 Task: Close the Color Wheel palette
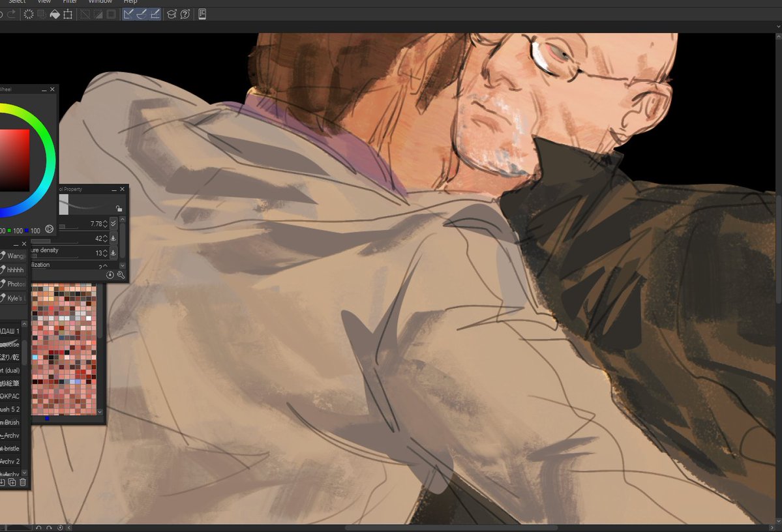click(x=52, y=90)
